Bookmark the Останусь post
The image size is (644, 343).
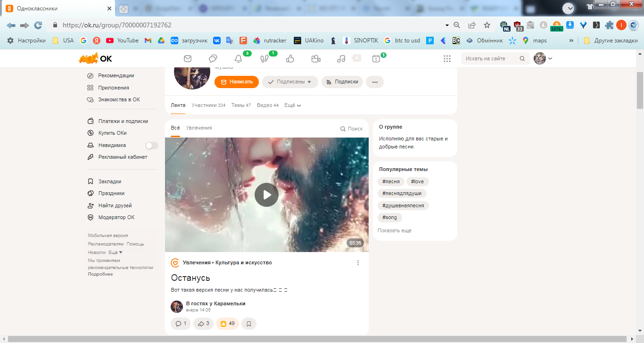pyautogui.click(x=249, y=324)
